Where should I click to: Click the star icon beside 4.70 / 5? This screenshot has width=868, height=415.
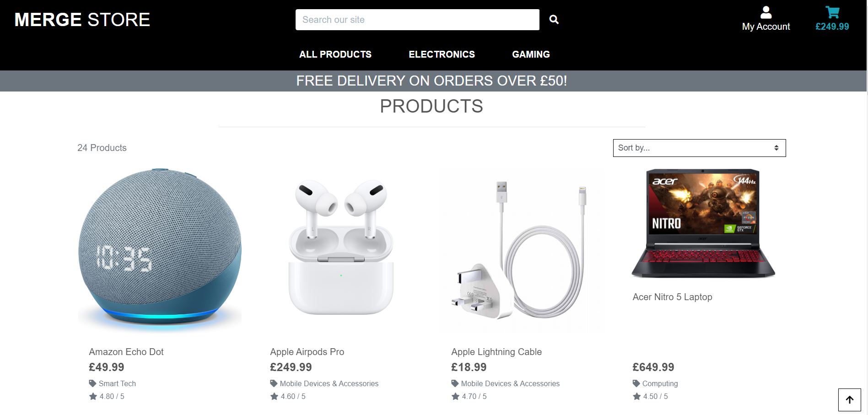click(x=455, y=396)
